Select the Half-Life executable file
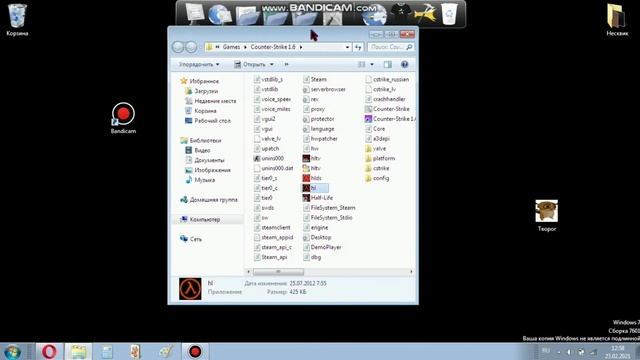Screen dimensions: 640x360 tap(318, 198)
